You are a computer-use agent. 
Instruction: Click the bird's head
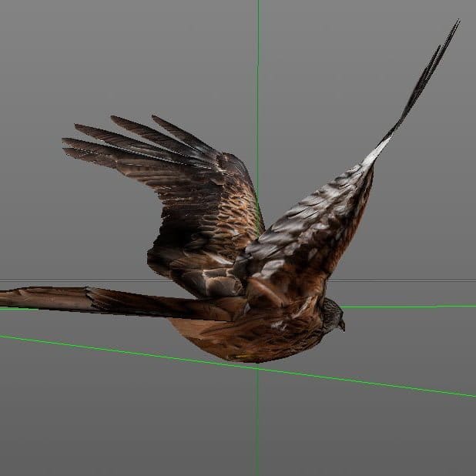point(331,314)
